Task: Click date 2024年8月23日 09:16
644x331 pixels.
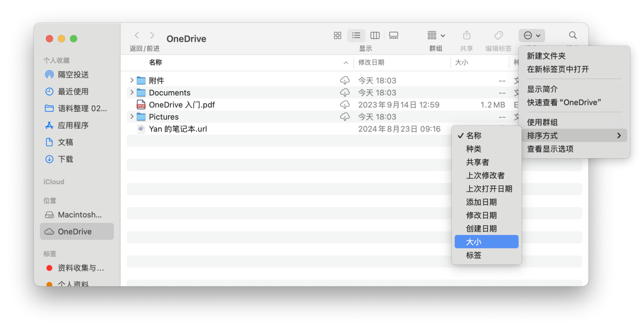Action: click(399, 129)
